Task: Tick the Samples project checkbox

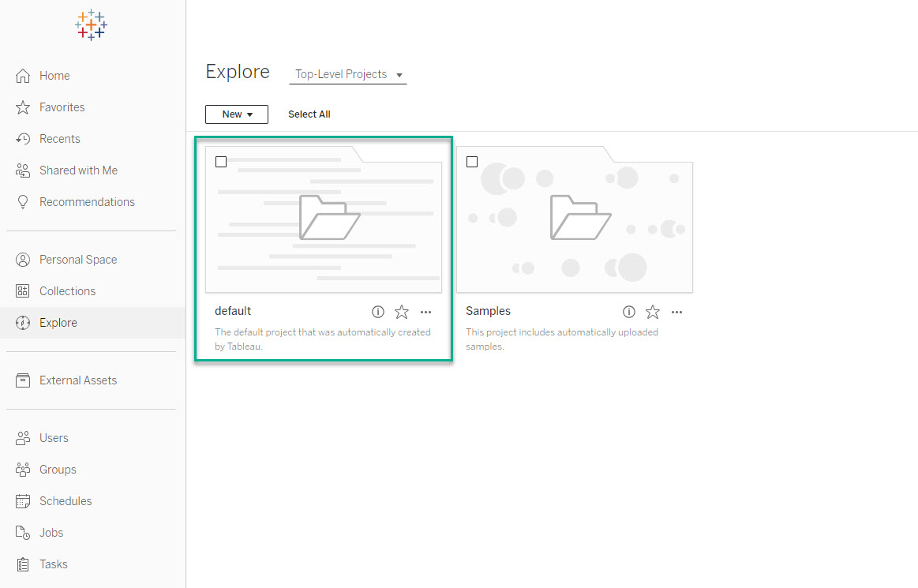Action: [472, 162]
